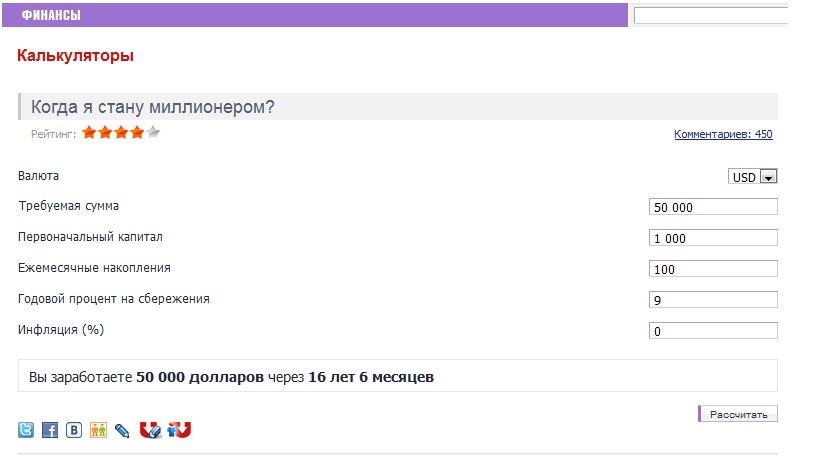The width and height of the screenshot is (819, 460).
Task: Click the VKontakte share icon
Action: [74, 430]
